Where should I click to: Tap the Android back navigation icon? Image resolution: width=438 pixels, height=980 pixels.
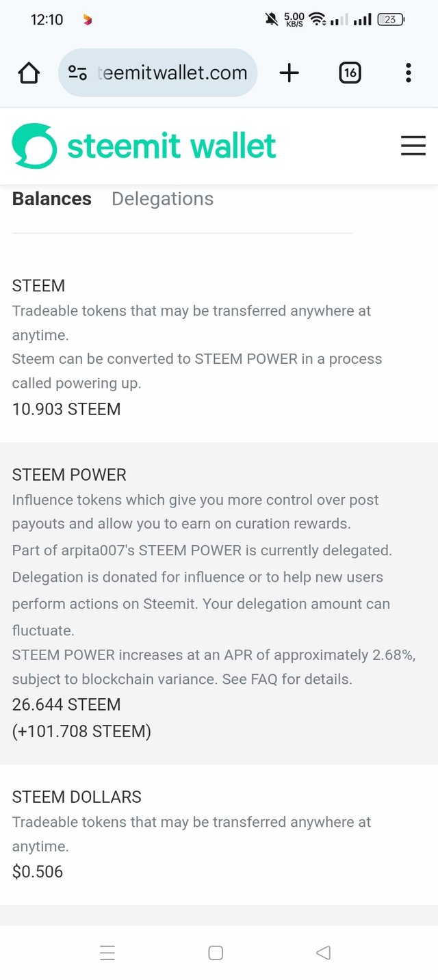point(323,953)
